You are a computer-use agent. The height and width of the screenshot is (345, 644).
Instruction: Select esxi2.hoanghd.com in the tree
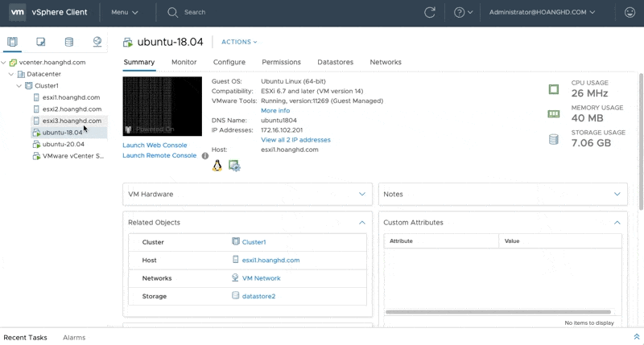coord(72,109)
